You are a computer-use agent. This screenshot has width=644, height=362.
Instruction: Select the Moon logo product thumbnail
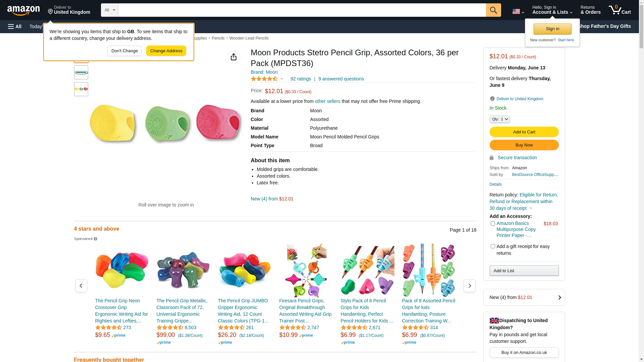pos(81,72)
